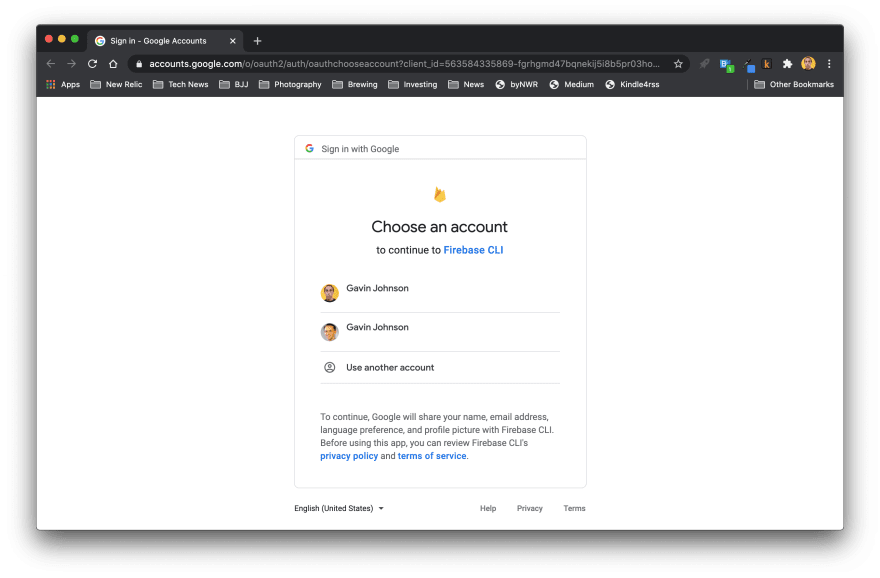
Task: Open the terms of service link
Action: coord(432,456)
